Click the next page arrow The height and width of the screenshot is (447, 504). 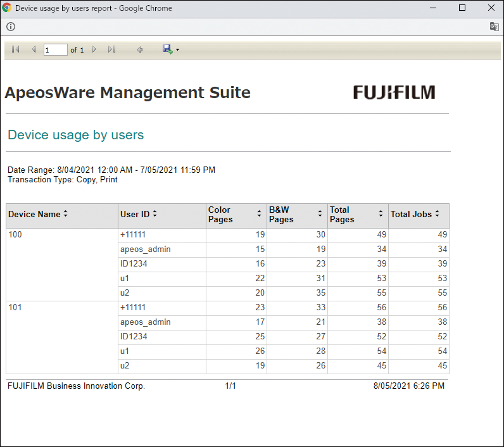(94, 49)
